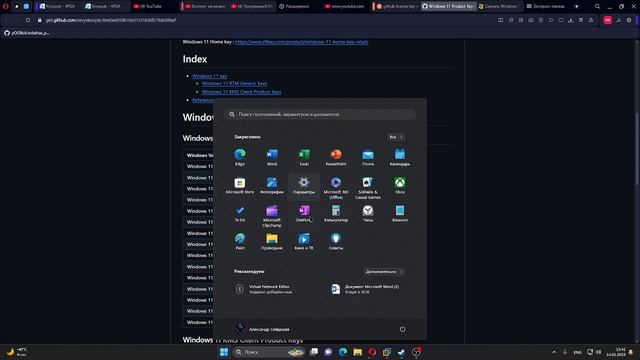The width and height of the screenshot is (640, 360).
Task: Click the Start menu search field
Action: coord(320,114)
